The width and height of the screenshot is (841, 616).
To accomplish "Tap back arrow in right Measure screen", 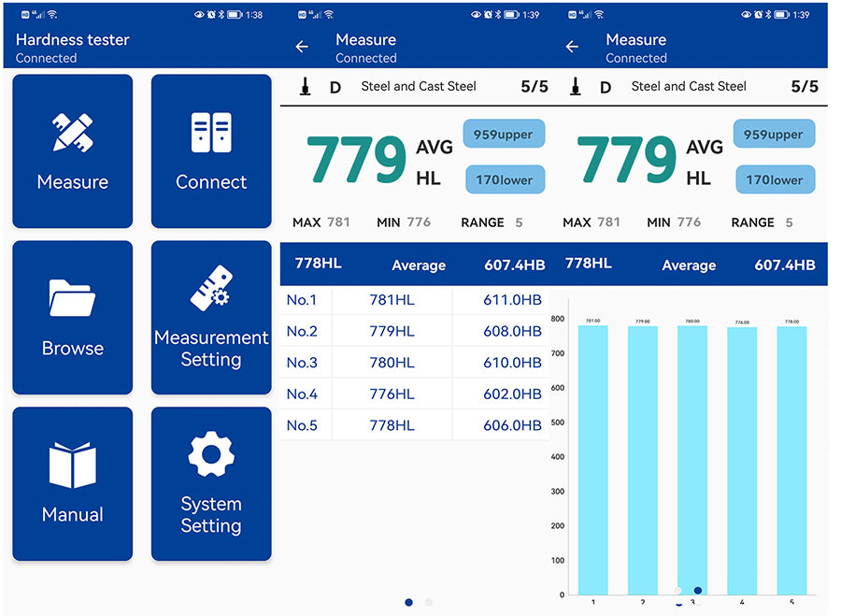I will point(572,47).
